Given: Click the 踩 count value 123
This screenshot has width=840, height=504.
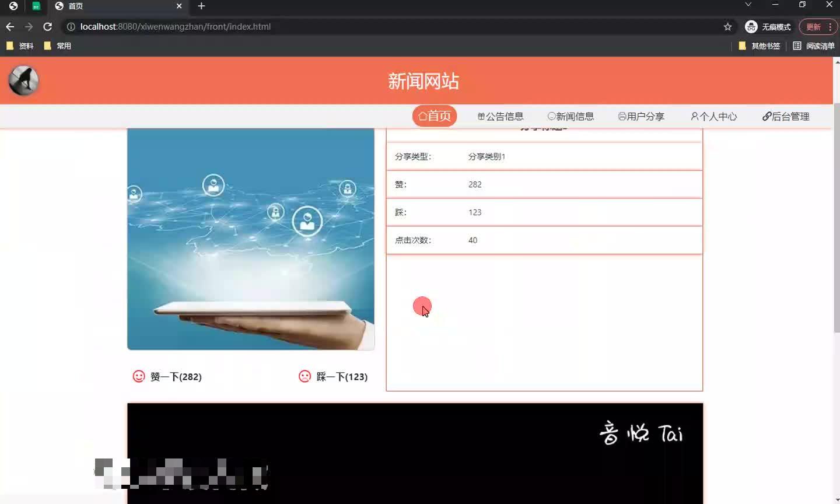Looking at the screenshot, I should (x=475, y=212).
